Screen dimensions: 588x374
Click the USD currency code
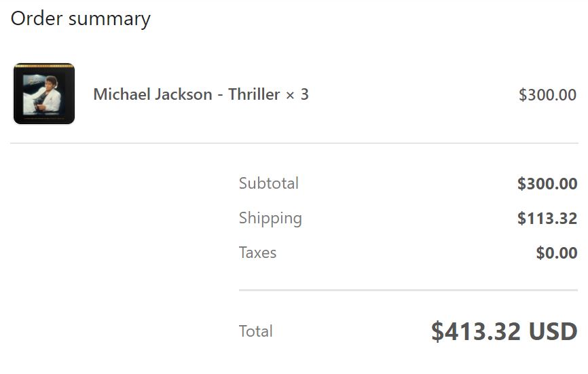(553, 331)
